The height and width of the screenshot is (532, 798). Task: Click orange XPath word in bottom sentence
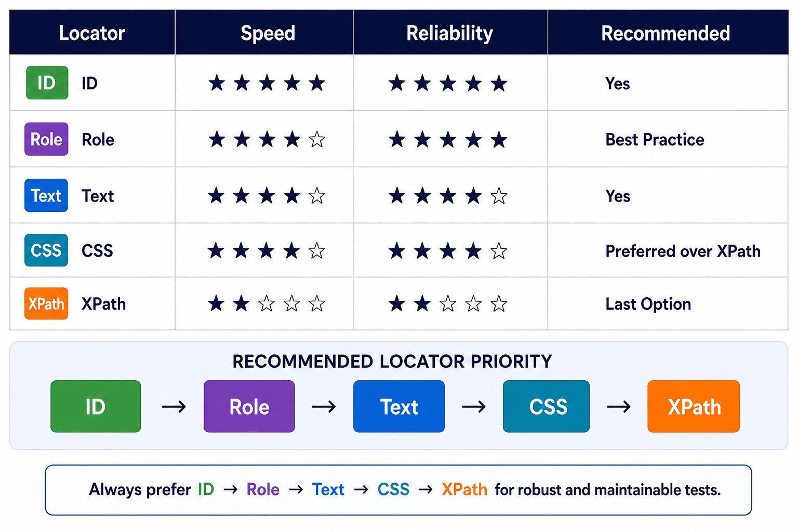(x=464, y=489)
